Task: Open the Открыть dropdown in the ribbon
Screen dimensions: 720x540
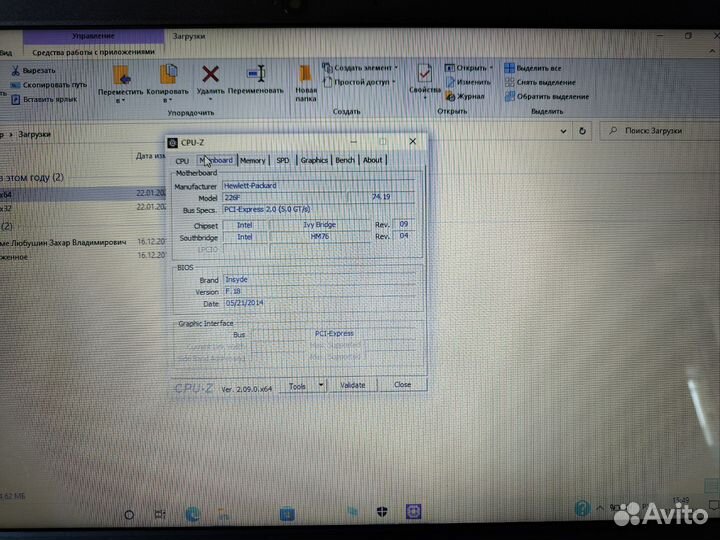Action: pos(469,68)
